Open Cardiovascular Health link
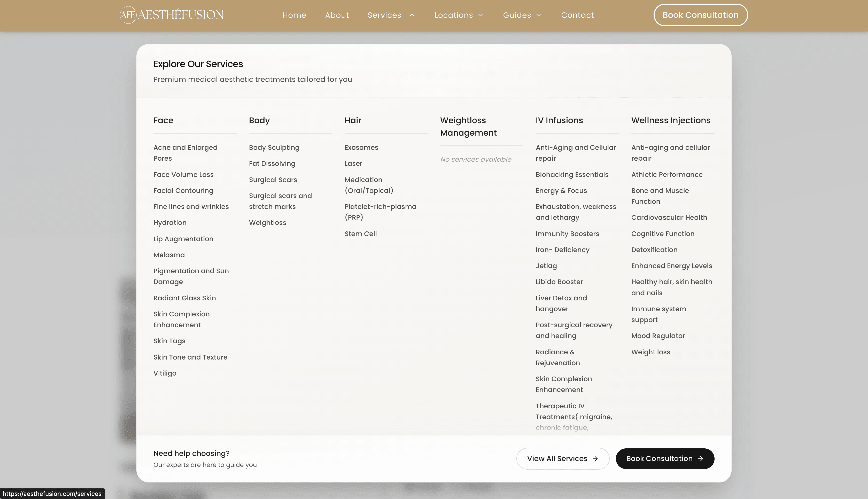This screenshot has height=499, width=868. coord(669,217)
